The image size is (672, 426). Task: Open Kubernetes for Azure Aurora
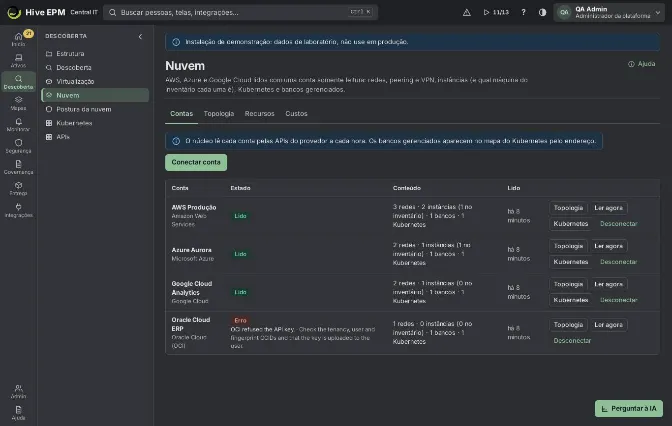(x=570, y=262)
